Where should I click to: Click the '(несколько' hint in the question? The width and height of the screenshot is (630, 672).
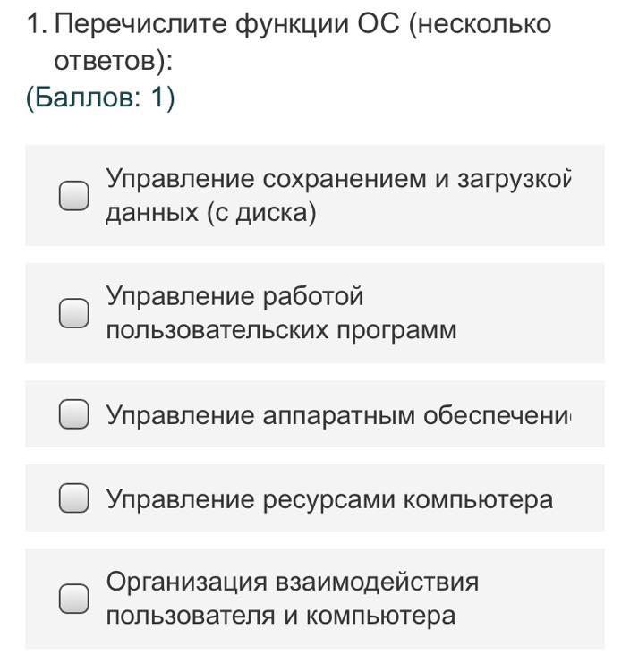tap(480, 24)
